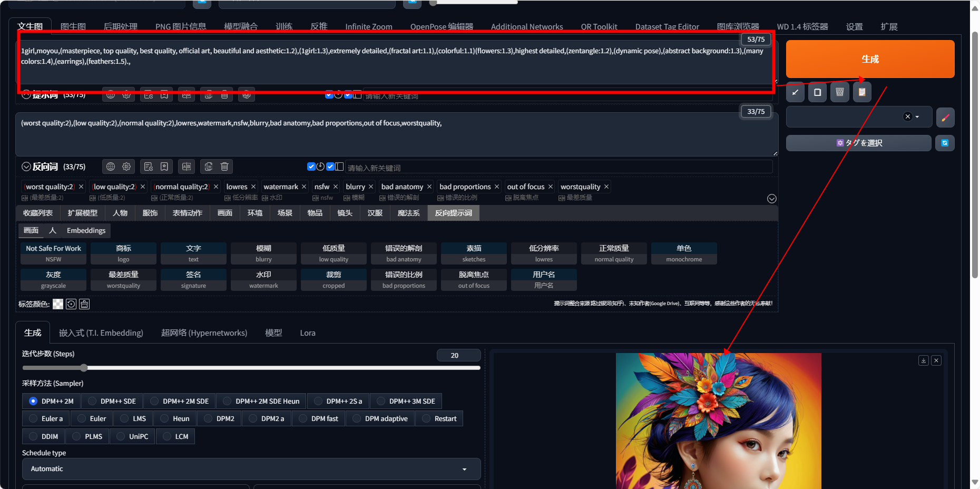This screenshot has width=980, height=489.
Task: Click the generated image of the woman with feathers
Action: coord(718,420)
